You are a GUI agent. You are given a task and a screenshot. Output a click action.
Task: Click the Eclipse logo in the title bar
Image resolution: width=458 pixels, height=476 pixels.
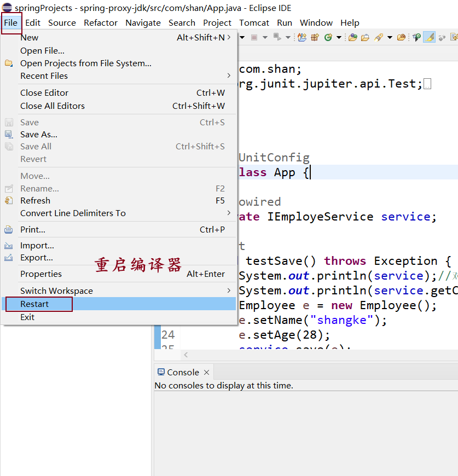pyautogui.click(x=7, y=8)
